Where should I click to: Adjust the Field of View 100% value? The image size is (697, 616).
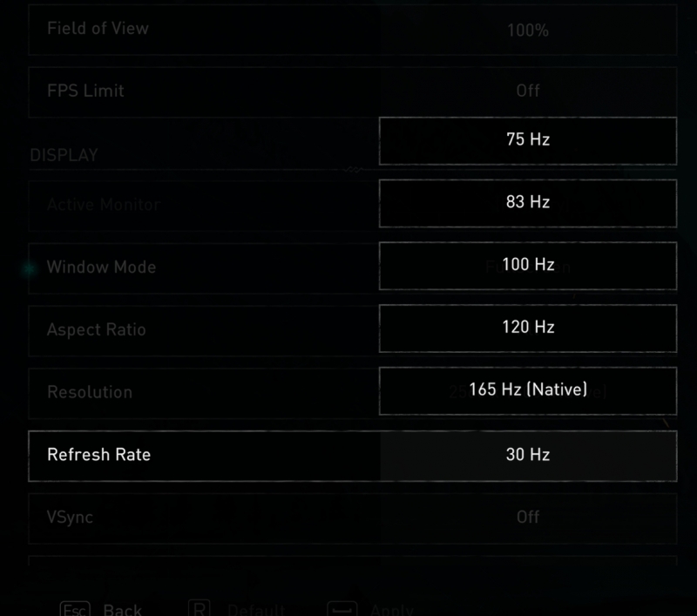528,30
